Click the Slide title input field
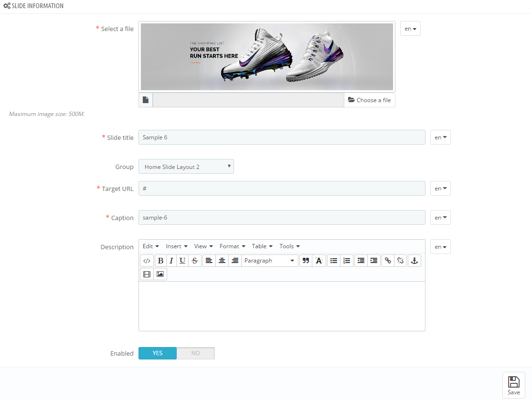532x401 pixels. coord(282,137)
